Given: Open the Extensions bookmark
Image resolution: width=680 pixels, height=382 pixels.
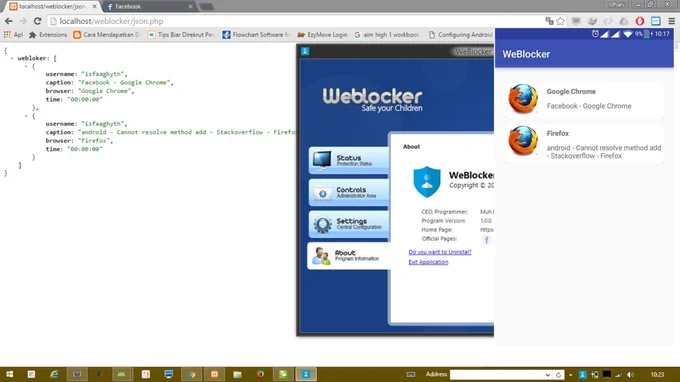Looking at the screenshot, I should coord(48,35).
